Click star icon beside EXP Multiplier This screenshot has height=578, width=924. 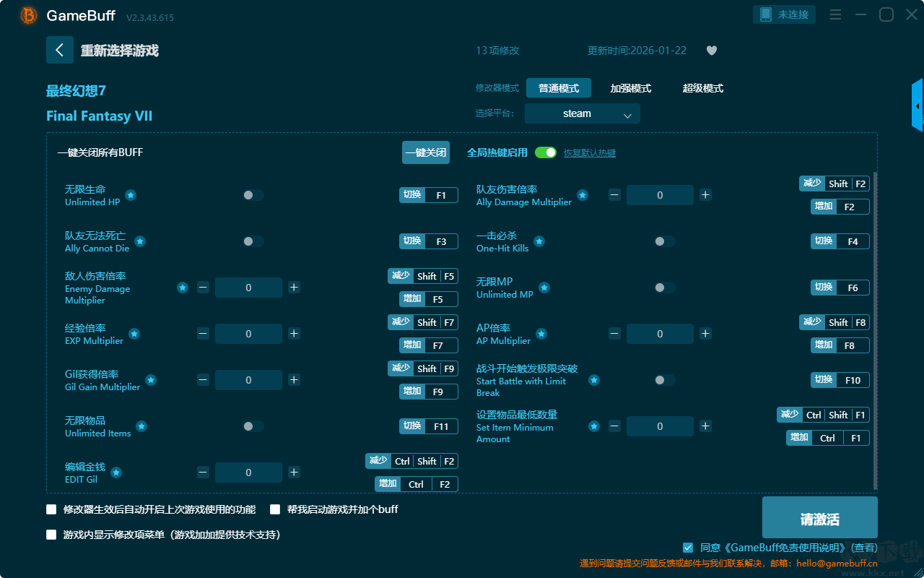[x=134, y=334]
